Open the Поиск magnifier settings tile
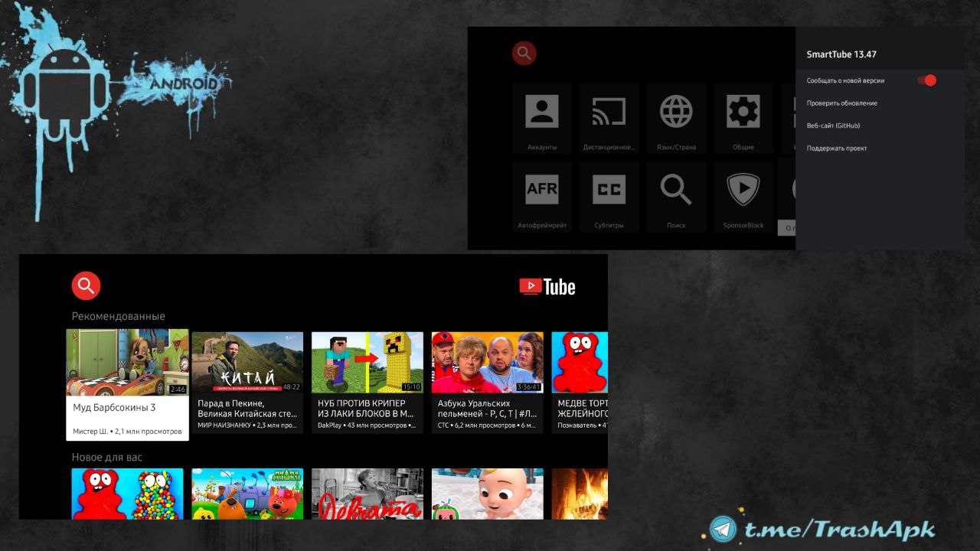 [676, 195]
